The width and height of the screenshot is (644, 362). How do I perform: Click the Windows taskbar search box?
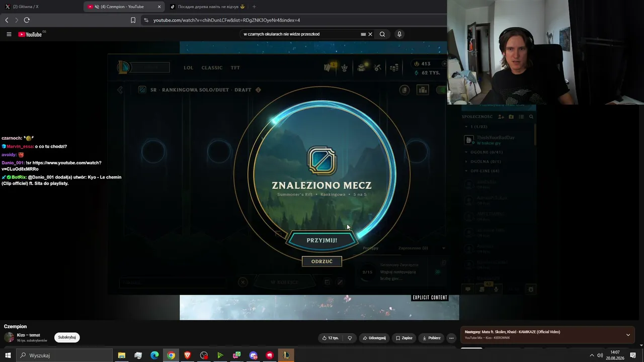64,355
